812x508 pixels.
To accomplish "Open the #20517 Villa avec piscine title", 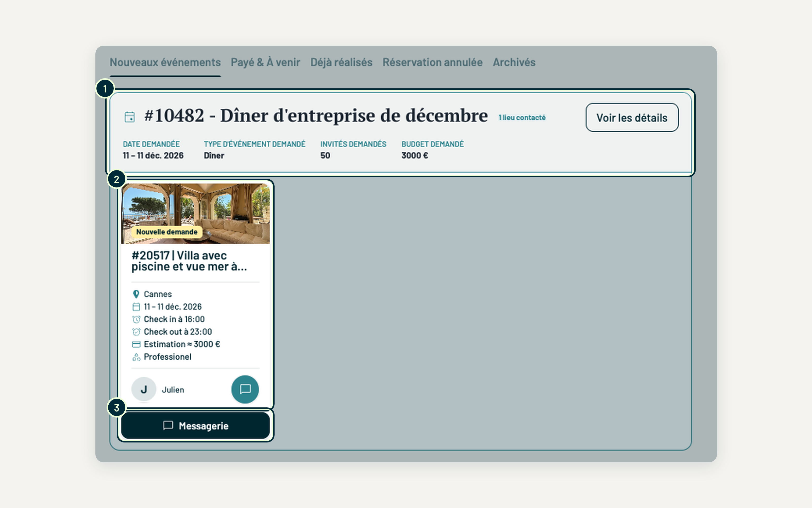I will click(x=189, y=261).
